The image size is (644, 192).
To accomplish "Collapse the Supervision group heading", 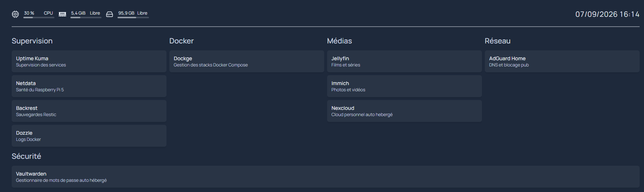I will point(32,41).
